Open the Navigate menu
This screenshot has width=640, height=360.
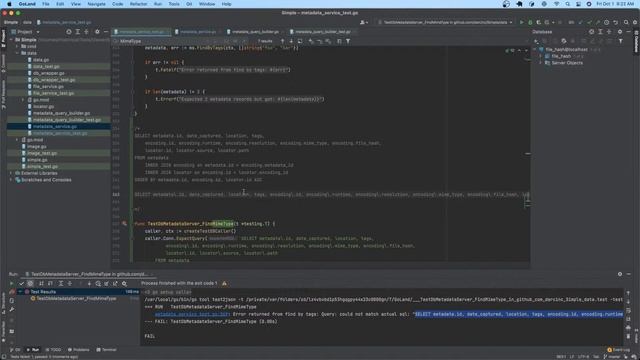click(96, 4)
